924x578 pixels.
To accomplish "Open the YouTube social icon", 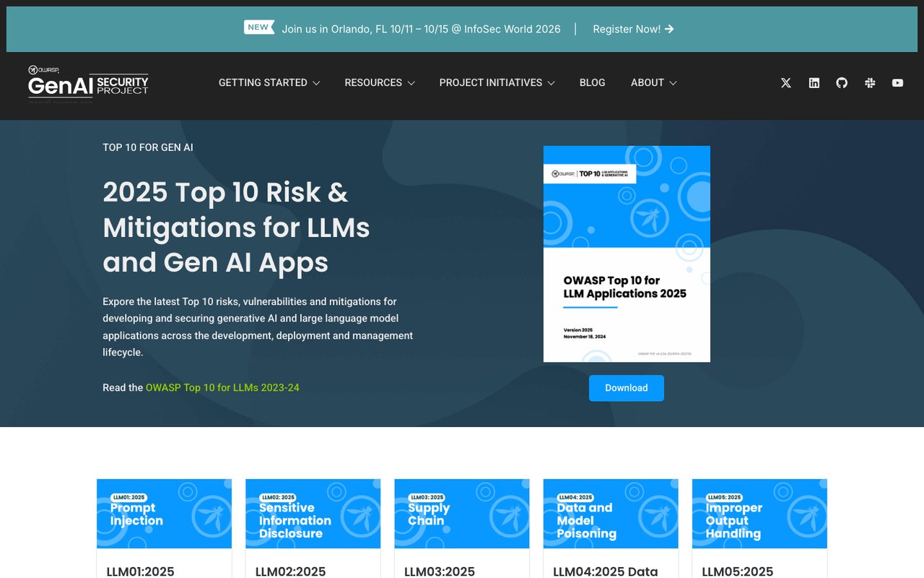I will point(897,83).
